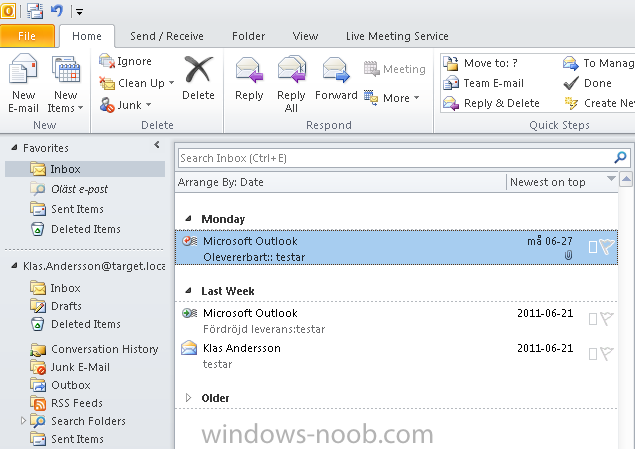
Task: Select the Oleverbart:: testar message
Action: pos(396,247)
